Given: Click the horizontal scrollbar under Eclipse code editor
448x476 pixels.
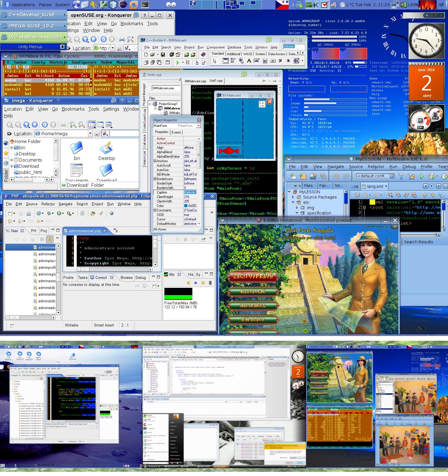Looking at the screenshot, I should pos(115,269).
